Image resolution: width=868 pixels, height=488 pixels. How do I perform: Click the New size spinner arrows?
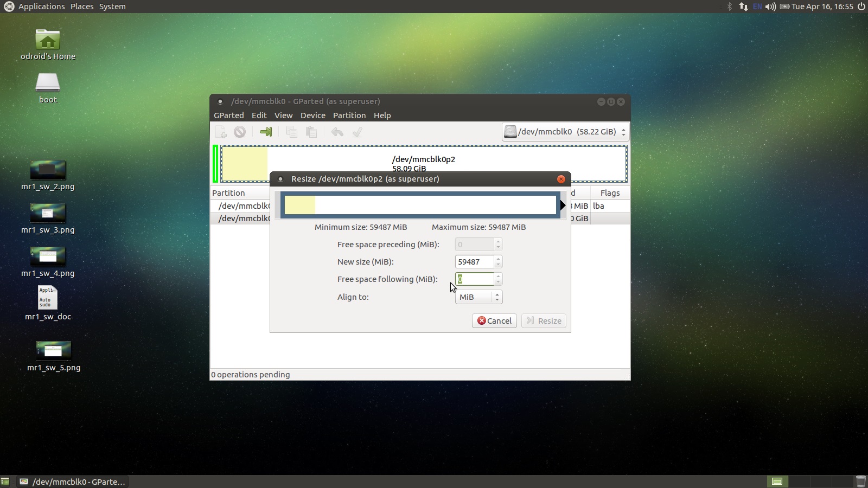tap(498, 262)
